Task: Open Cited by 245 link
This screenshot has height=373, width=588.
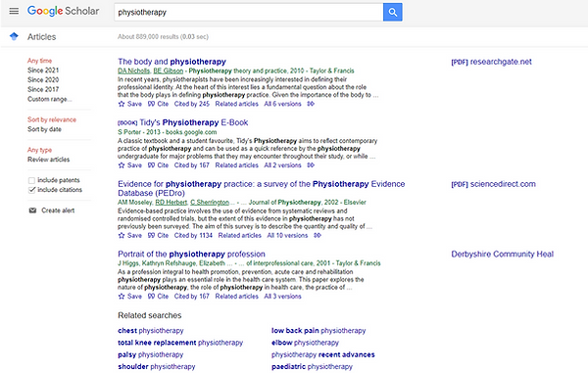Action: 192,104
